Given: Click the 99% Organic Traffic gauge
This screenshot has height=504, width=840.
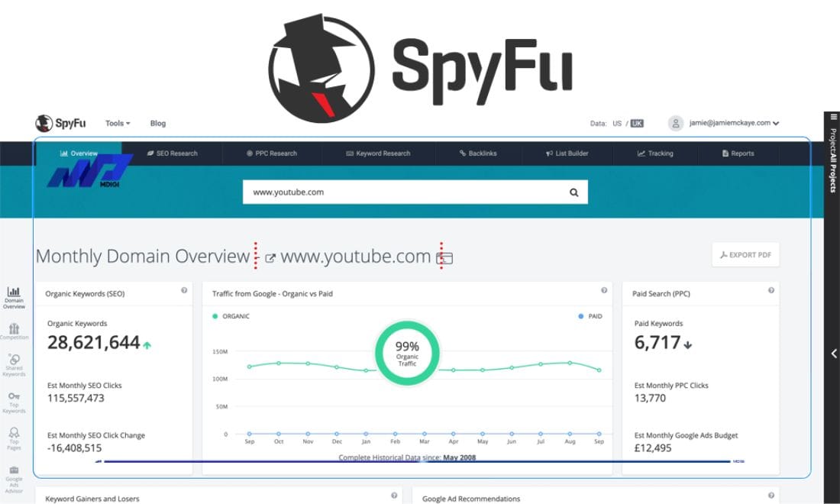Looking at the screenshot, I should pos(407,353).
